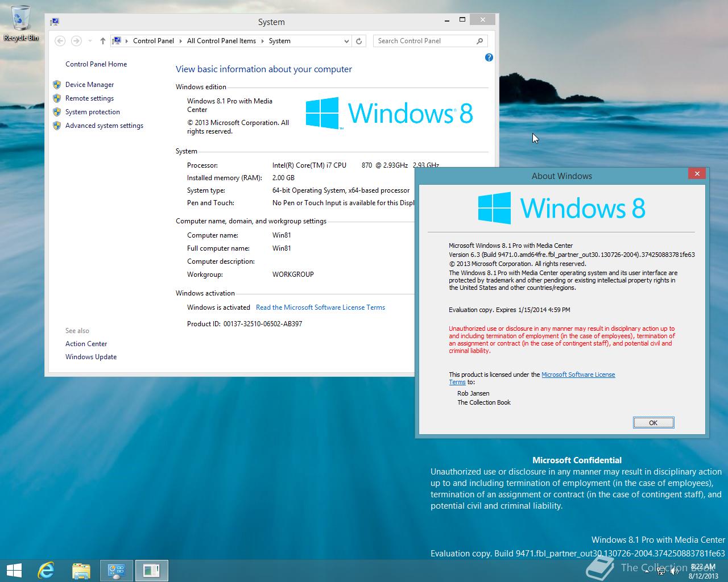Open Device Manager
Image resolution: width=728 pixels, height=582 pixels.
click(x=89, y=85)
